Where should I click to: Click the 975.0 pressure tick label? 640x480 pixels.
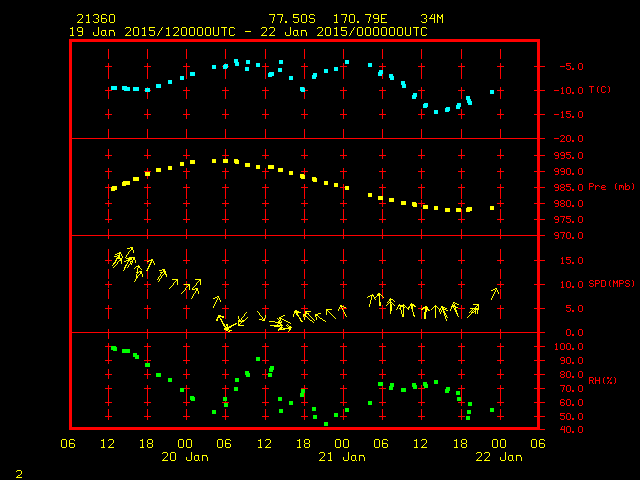point(569,220)
